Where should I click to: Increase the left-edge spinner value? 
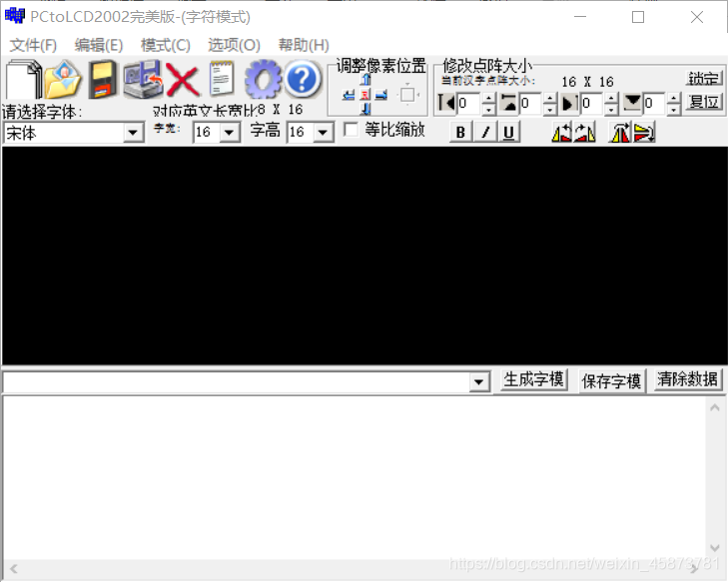pyautogui.click(x=489, y=98)
